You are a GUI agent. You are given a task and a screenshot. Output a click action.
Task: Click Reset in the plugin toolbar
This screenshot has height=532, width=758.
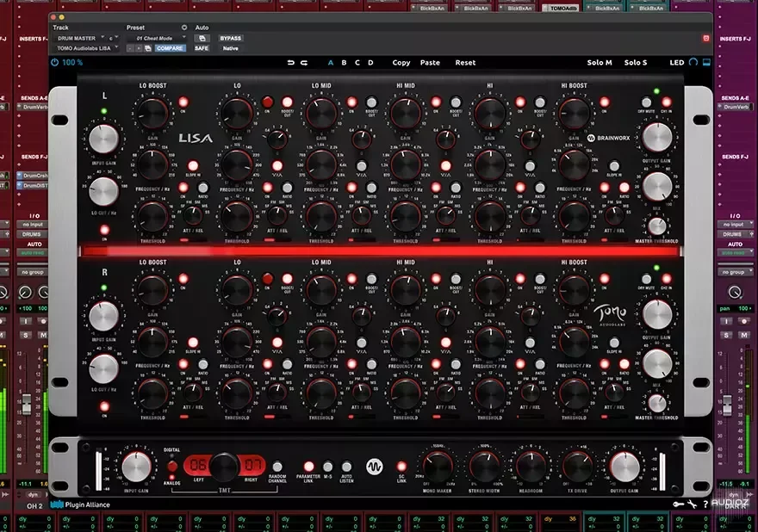(465, 63)
